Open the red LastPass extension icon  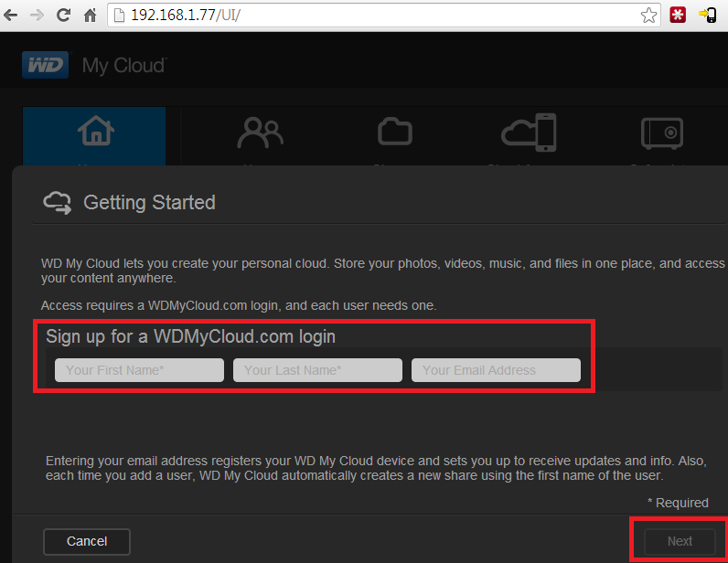[x=678, y=16]
